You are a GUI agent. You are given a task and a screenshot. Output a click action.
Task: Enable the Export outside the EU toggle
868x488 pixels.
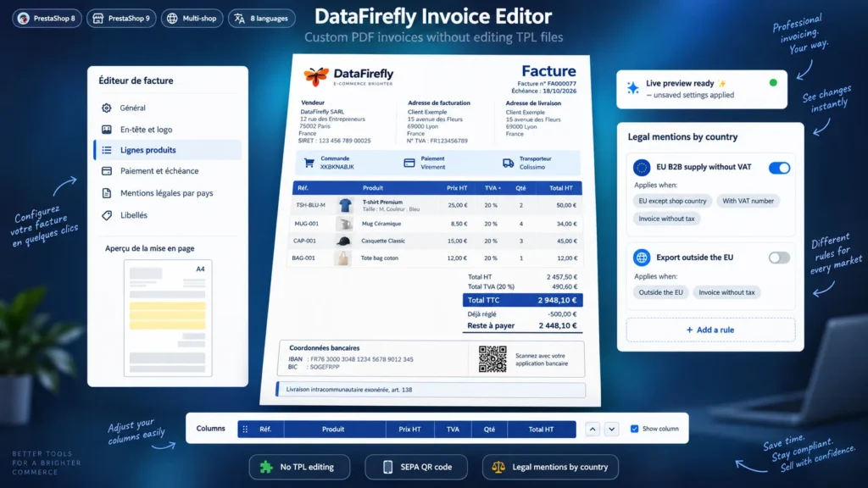779,258
